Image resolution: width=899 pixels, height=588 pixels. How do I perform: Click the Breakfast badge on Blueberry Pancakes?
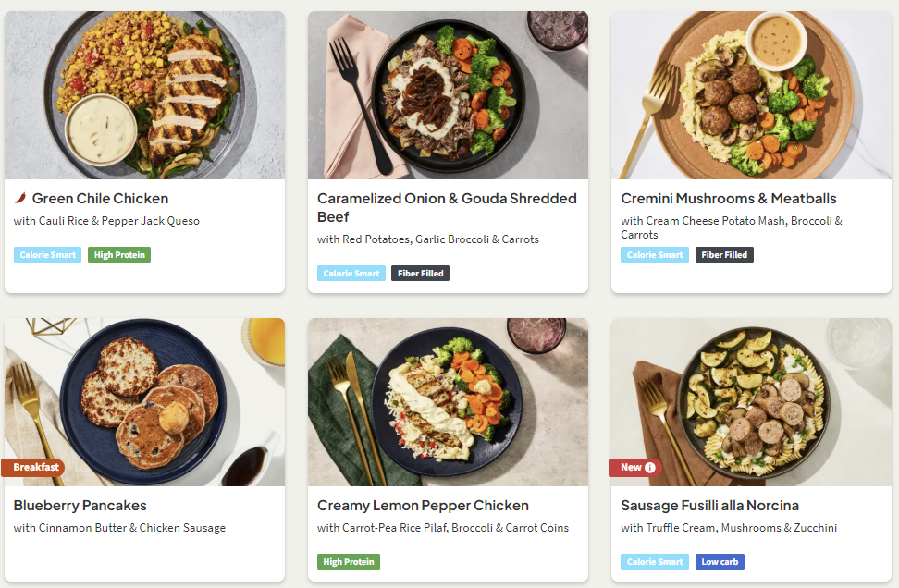[x=33, y=468]
